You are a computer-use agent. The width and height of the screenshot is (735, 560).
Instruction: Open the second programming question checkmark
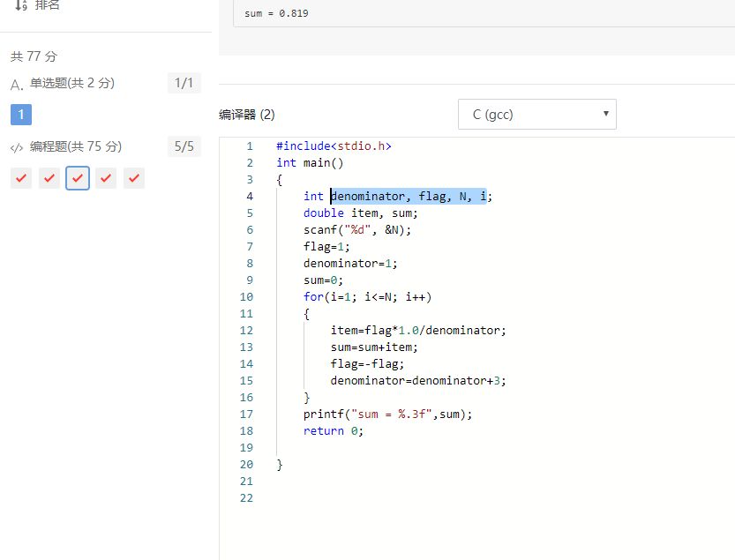(49, 178)
